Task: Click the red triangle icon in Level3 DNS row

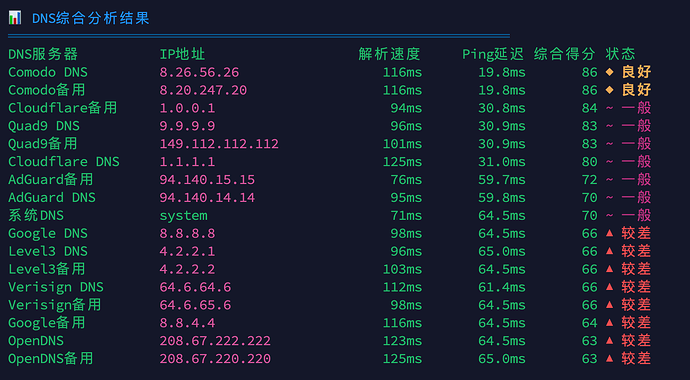Action: [609, 251]
